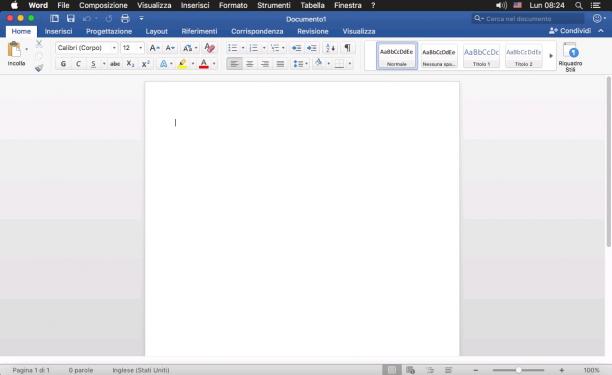Click the Incolla paste icon
This screenshot has height=375, width=612.
[x=14, y=50]
